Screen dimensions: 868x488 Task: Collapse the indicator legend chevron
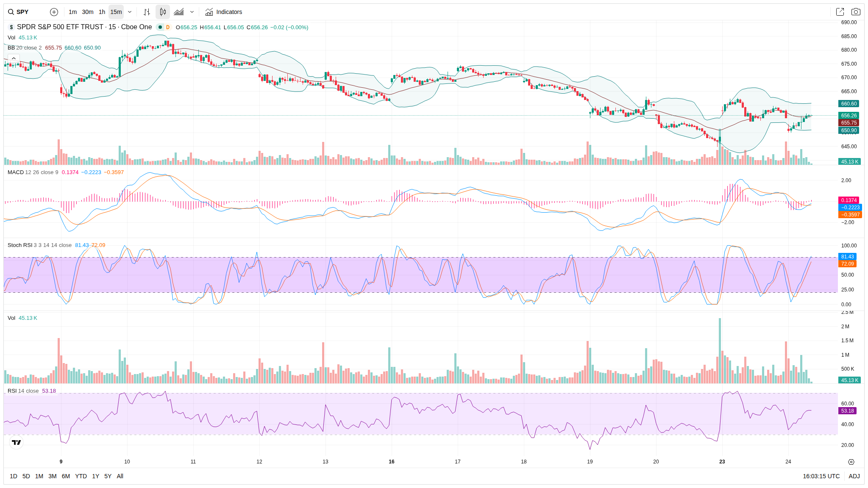point(14,58)
